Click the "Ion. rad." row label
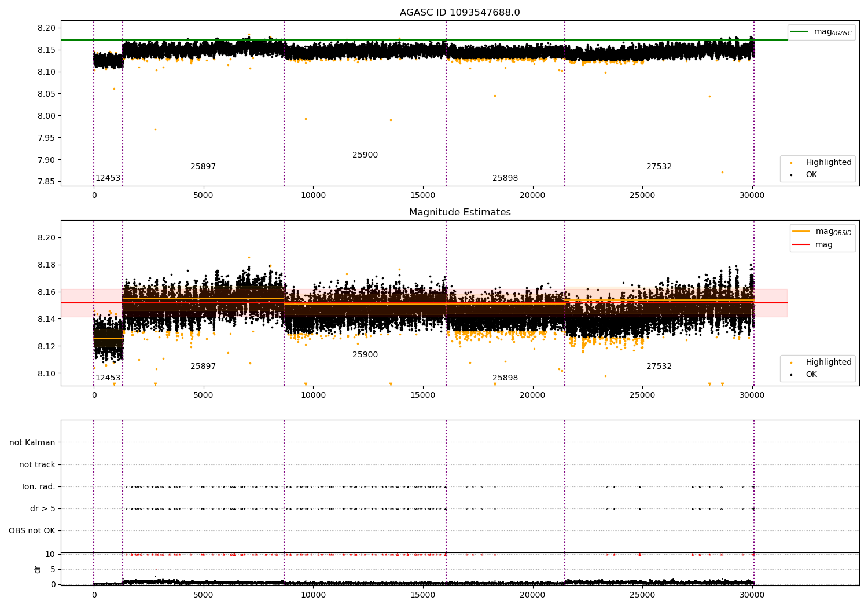This screenshot has width=868, height=608. (x=39, y=486)
